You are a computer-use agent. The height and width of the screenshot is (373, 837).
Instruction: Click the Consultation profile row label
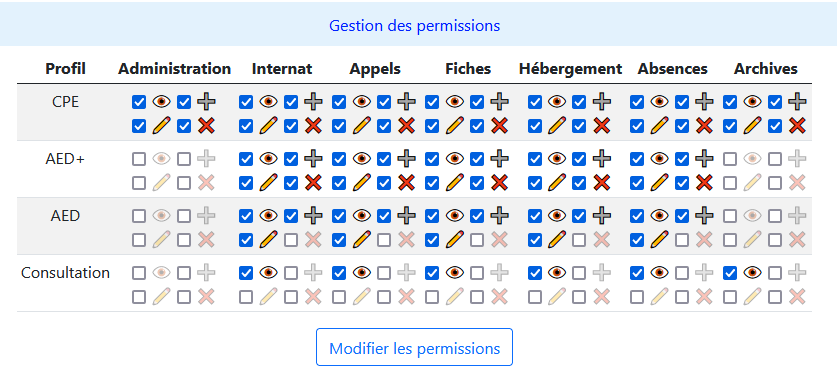pyautogui.click(x=65, y=273)
